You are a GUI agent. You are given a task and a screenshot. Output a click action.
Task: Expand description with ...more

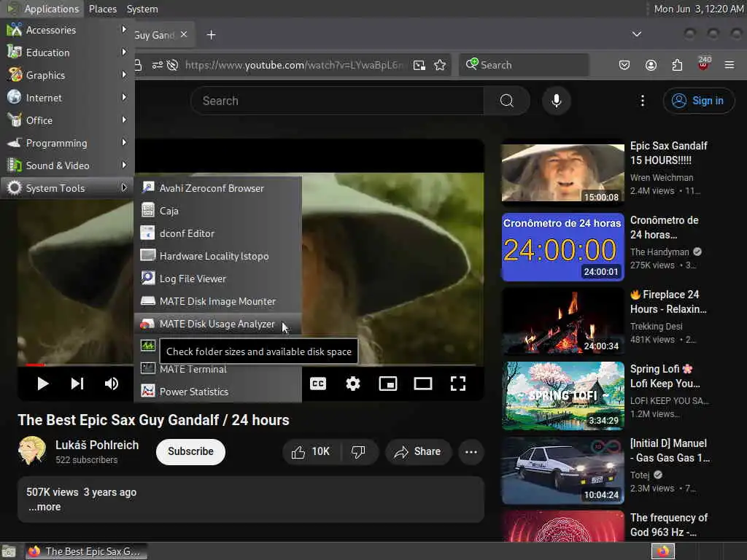pyautogui.click(x=44, y=507)
